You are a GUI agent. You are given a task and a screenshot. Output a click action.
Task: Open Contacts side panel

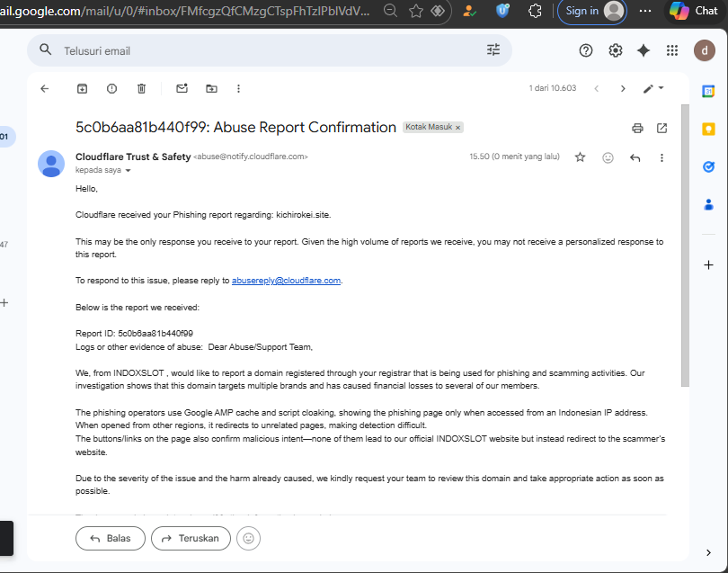708,204
